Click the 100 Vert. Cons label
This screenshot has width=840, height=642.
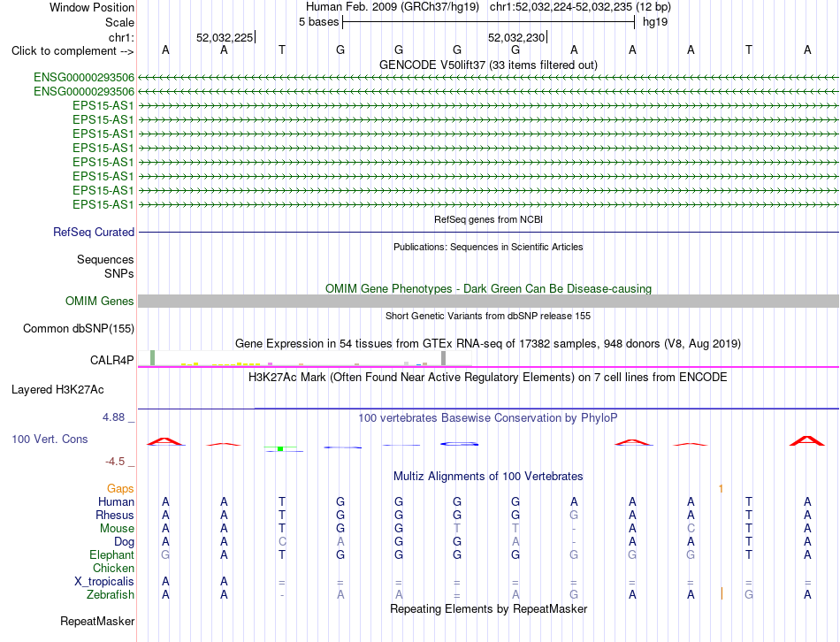pyautogui.click(x=50, y=439)
